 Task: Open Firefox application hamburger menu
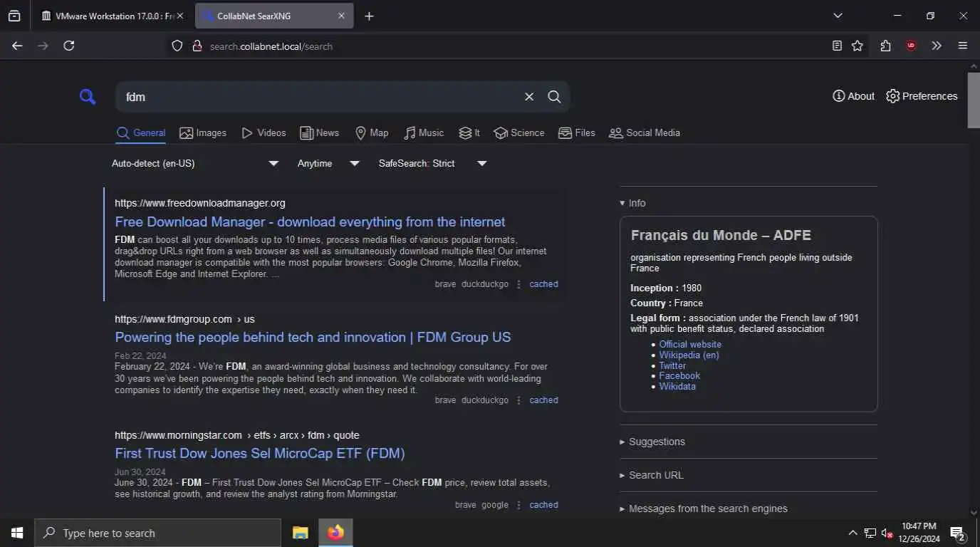963,46
